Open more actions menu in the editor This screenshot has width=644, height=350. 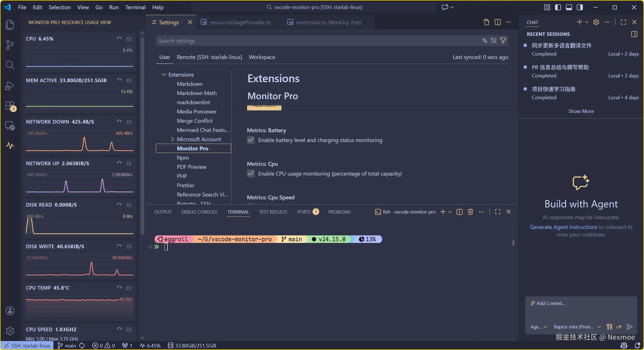pyautogui.click(x=508, y=22)
